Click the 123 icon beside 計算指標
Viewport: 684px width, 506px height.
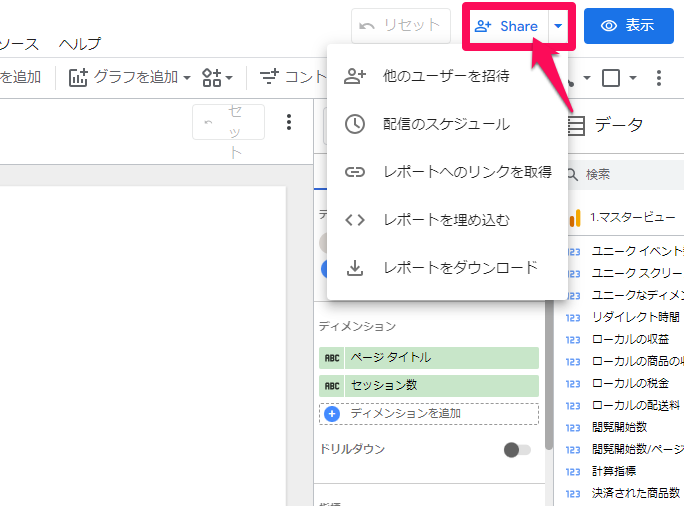tap(573, 472)
